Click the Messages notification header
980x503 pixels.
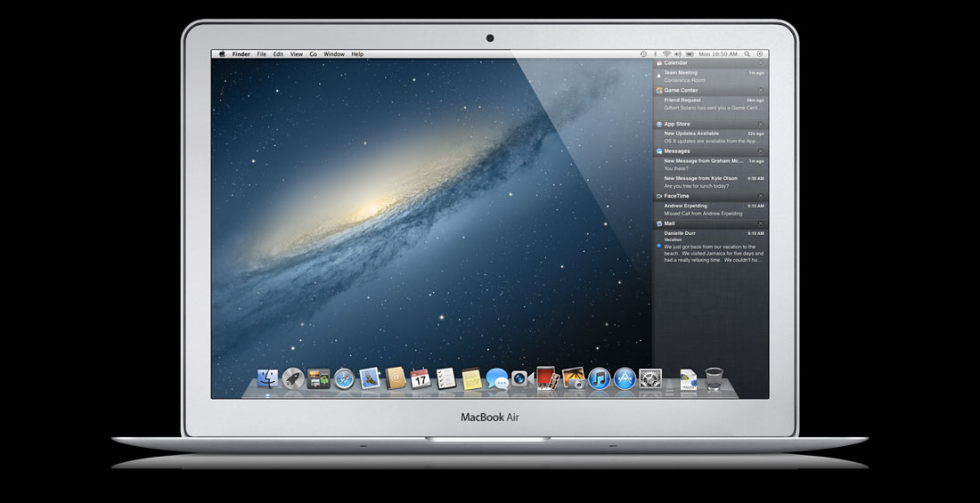(711, 151)
